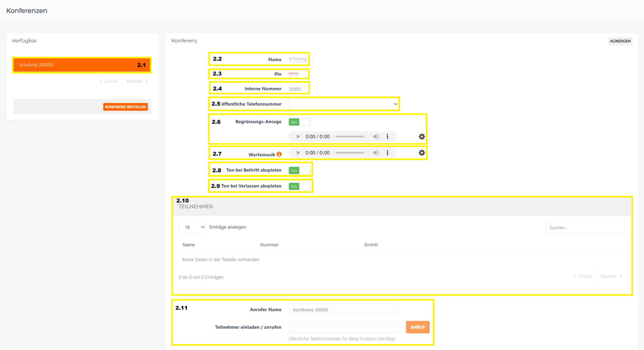Toggle the Begrüssungs-Ansage switch
Viewport: 644px width, 350px height.
299,122
